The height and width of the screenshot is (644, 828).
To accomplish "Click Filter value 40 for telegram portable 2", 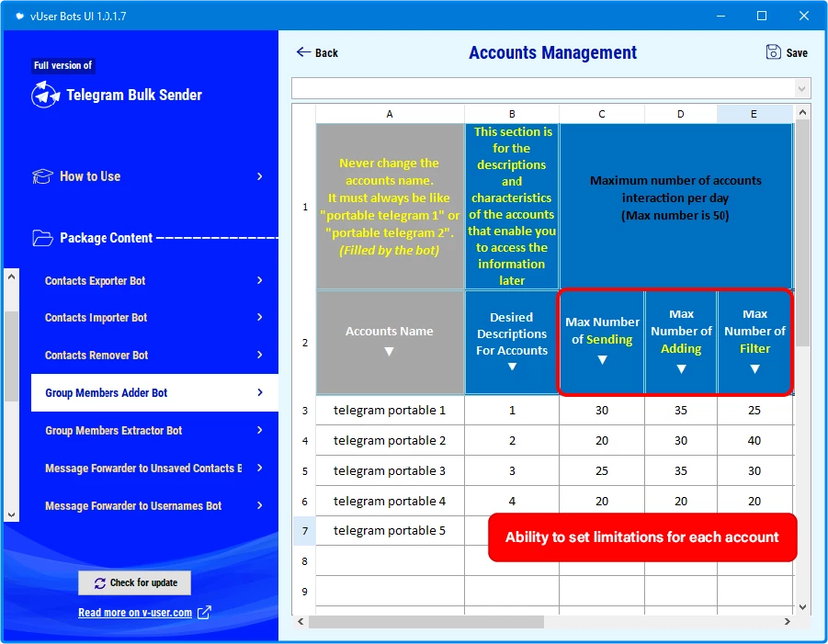I will [x=754, y=440].
